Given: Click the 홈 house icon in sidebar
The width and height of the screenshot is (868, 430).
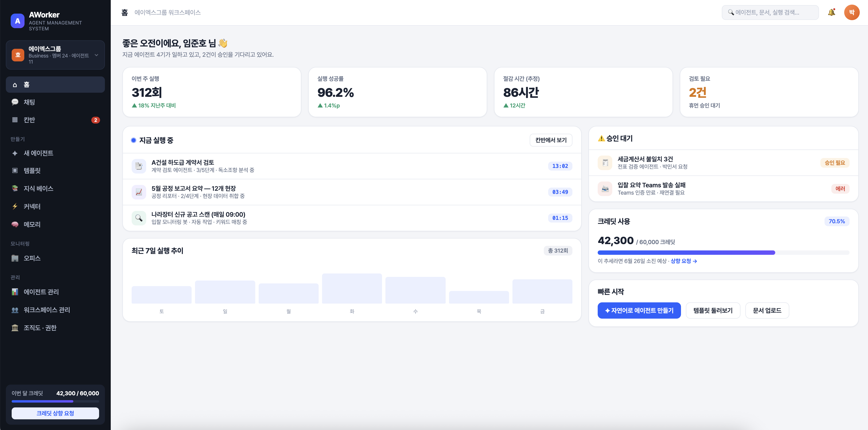Looking at the screenshot, I should click(x=15, y=85).
